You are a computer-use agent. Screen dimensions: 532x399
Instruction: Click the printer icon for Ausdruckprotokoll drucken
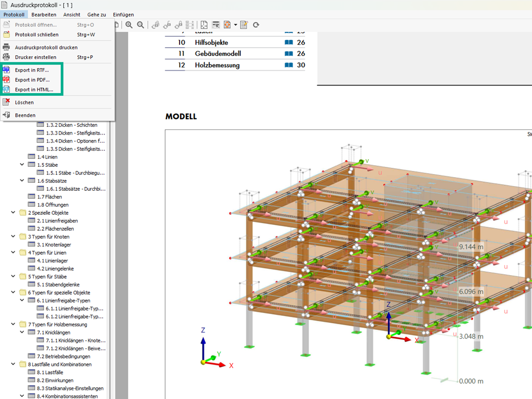(x=6, y=48)
